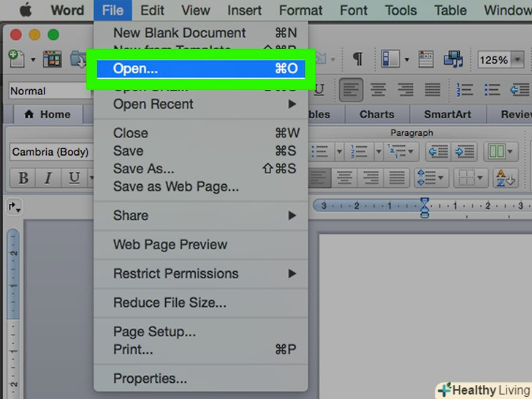Switch to the Charts ribbon tab

[x=376, y=114]
